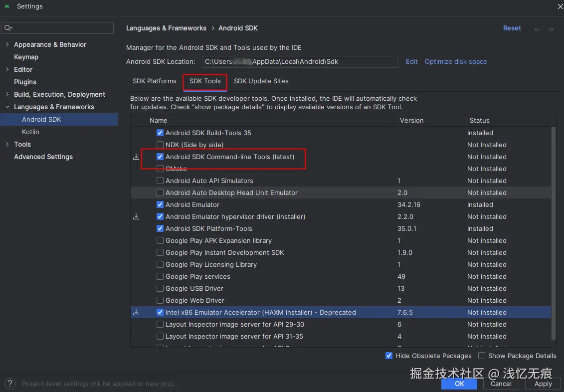Click download icon beside Command-line Tools row
The image size is (564, 392).
pyautogui.click(x=136, y=157)
